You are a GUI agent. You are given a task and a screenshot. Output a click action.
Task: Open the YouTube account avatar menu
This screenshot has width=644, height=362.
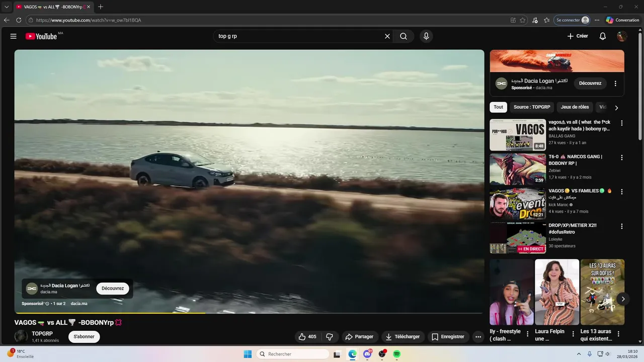[x=622, y=36]
